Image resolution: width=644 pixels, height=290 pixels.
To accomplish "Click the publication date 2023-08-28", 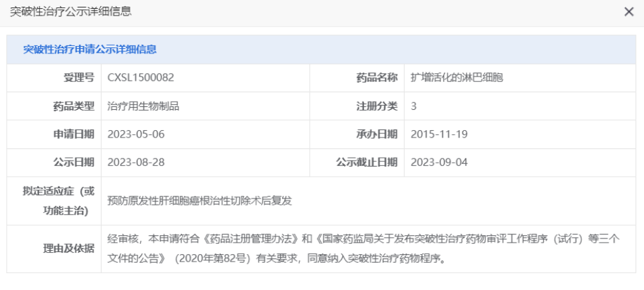I will click(136, 163).
